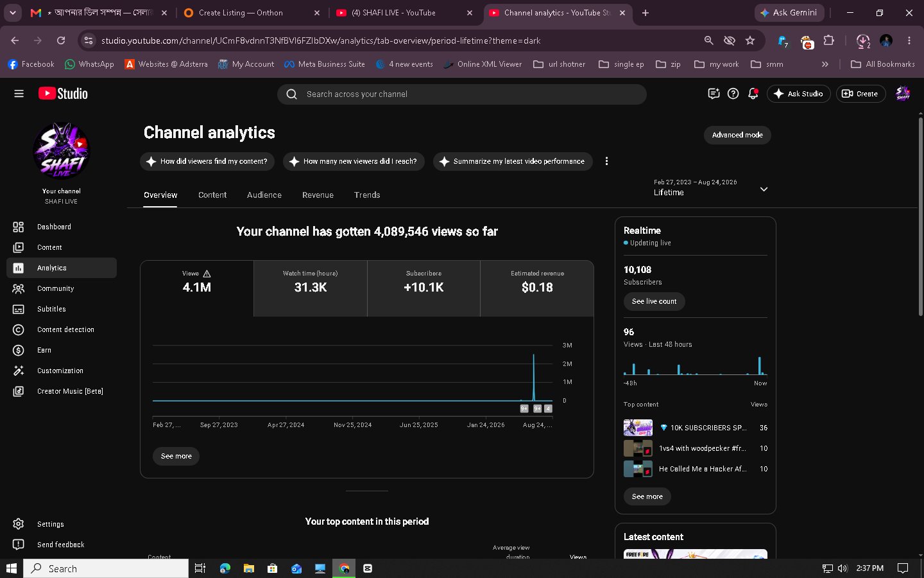Image resolution: width=924 pixels, height=578 pixels.
Task: Click the YouTube Studio logo
Action: pos(63,94)
